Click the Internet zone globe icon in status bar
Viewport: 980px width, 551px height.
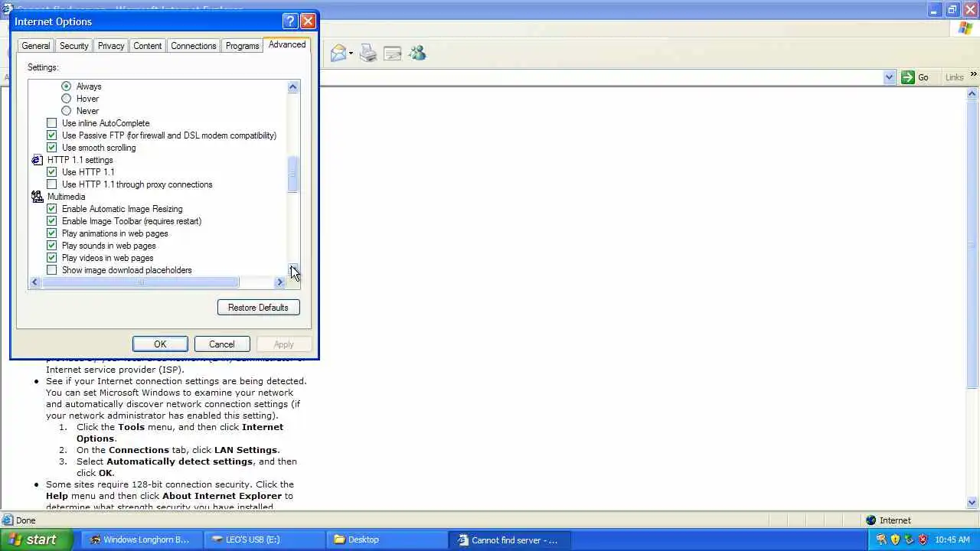(871, 520)
